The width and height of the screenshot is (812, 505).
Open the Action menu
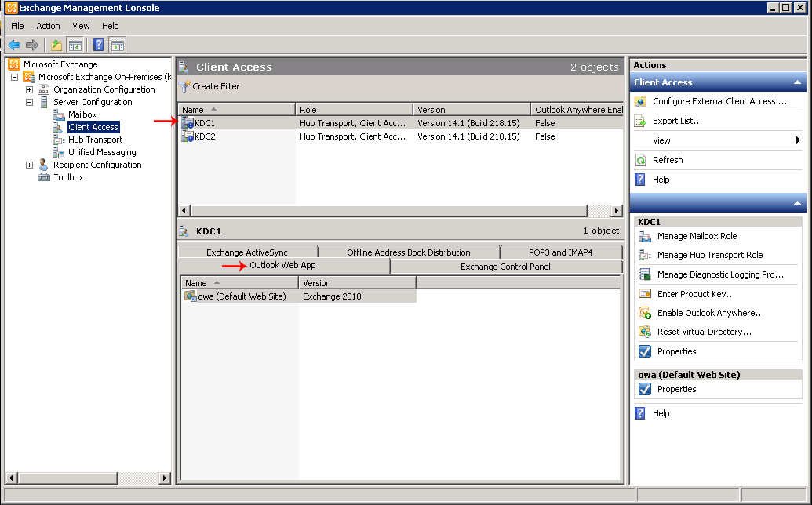(x=48, y=26)
